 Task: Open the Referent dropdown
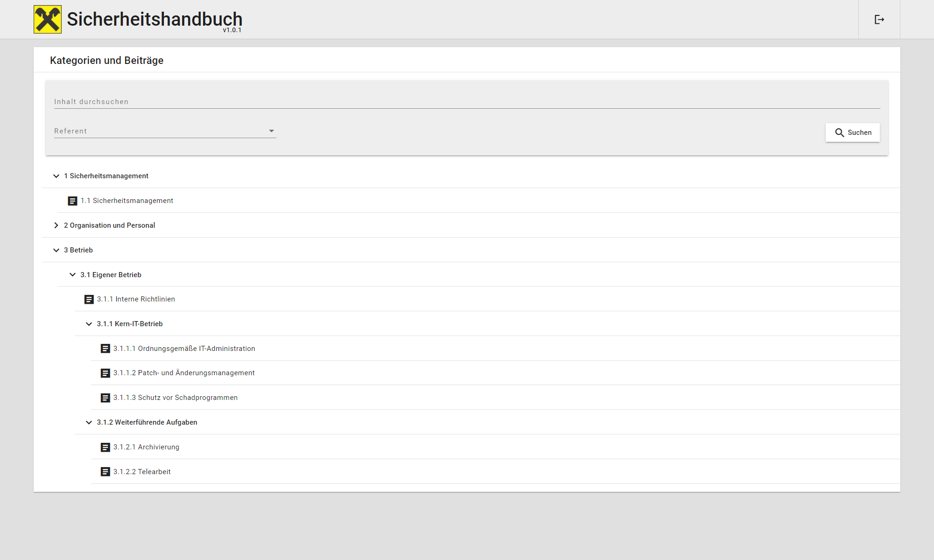(165, 131)
